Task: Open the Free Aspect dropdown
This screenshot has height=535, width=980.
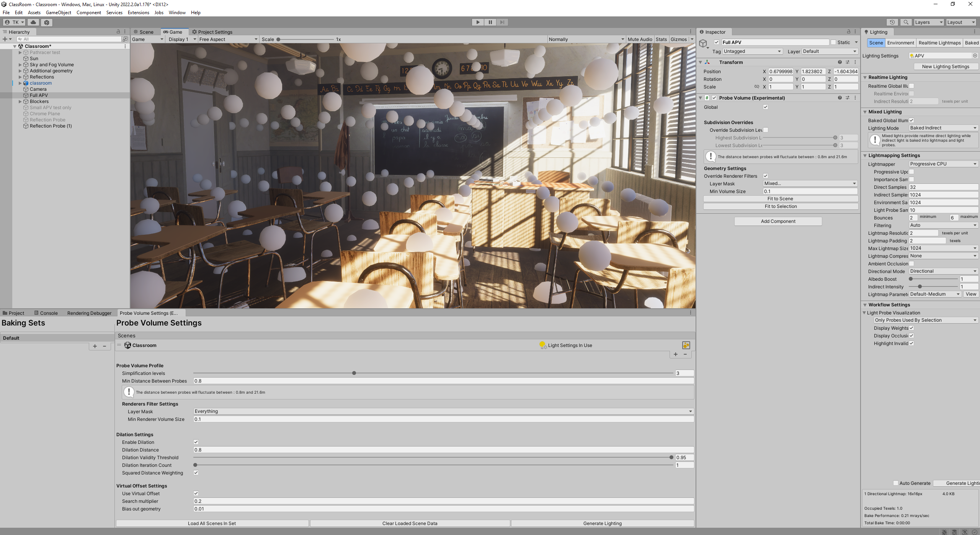Action: click(228, 39)
